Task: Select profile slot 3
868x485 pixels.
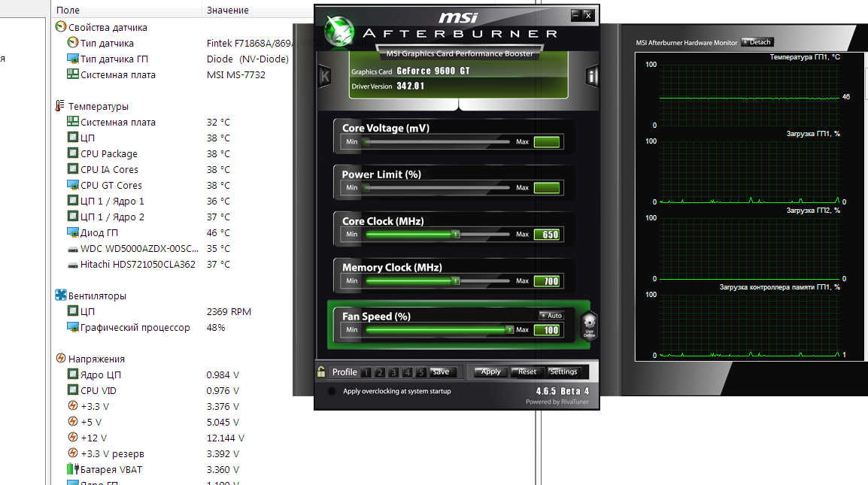Action: pos(393,372)
